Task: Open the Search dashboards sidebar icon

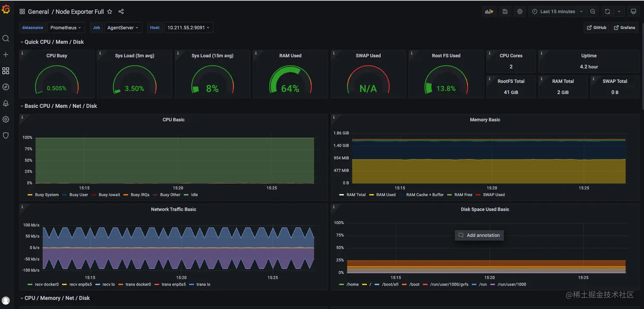Action: pyautogui.click(x=6, y=38)
